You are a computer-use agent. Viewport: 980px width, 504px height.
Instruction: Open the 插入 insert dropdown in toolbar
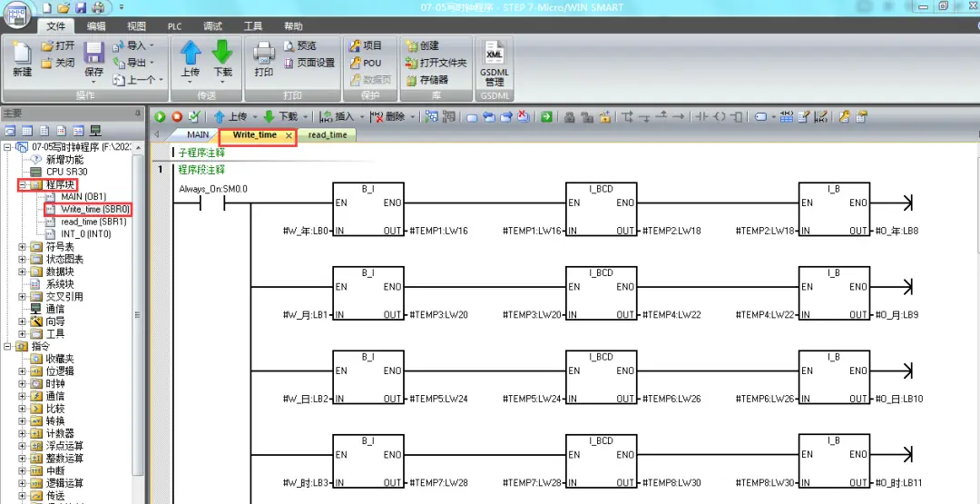coord(363,116)
